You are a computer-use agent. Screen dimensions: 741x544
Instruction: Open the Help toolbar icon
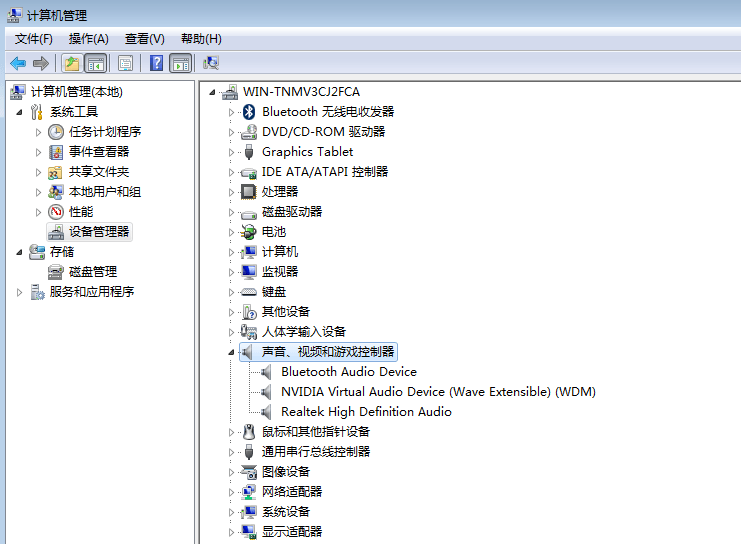[x=156, y=63]
